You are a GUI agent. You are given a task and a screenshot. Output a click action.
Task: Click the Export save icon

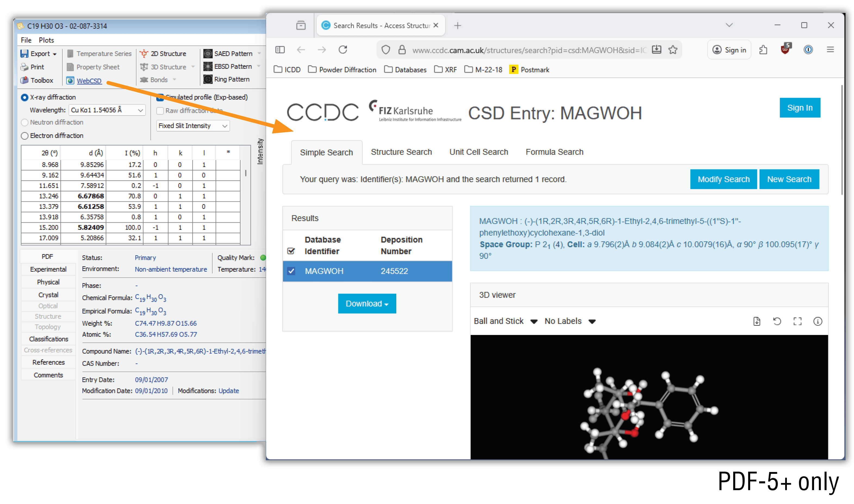pos(24,54)
